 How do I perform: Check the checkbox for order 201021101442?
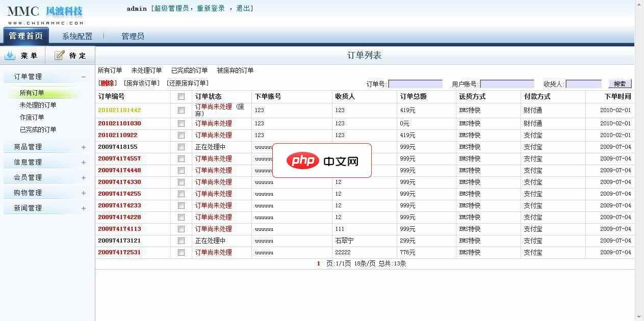click(x=181, y=110)
